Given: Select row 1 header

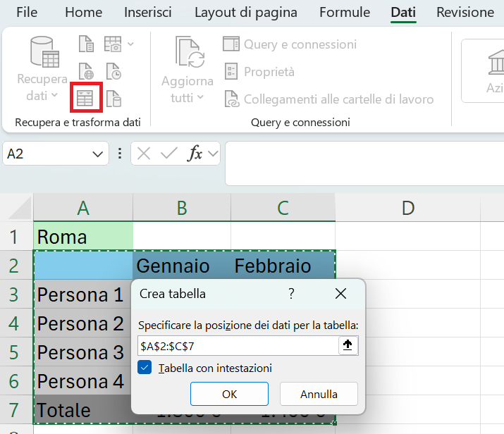Looking at the screenshot, I should tap(13, 237).
